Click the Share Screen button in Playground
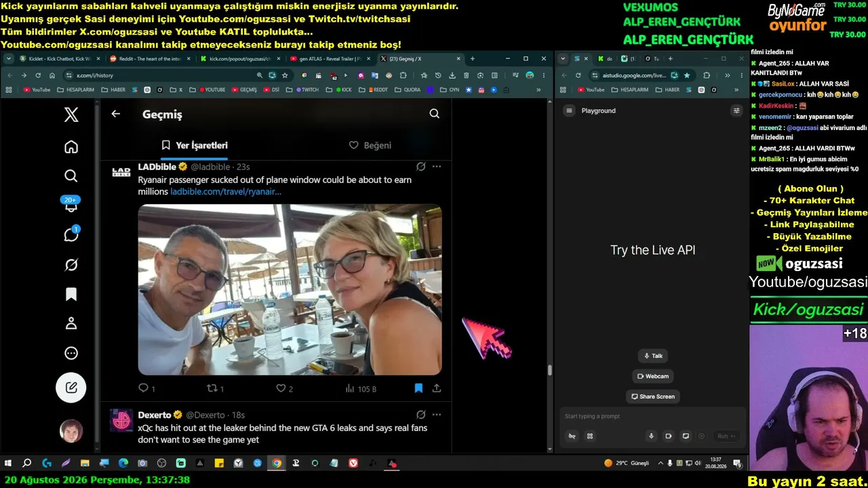This screenshot has width=868, height=488. [x=653, y=396]
